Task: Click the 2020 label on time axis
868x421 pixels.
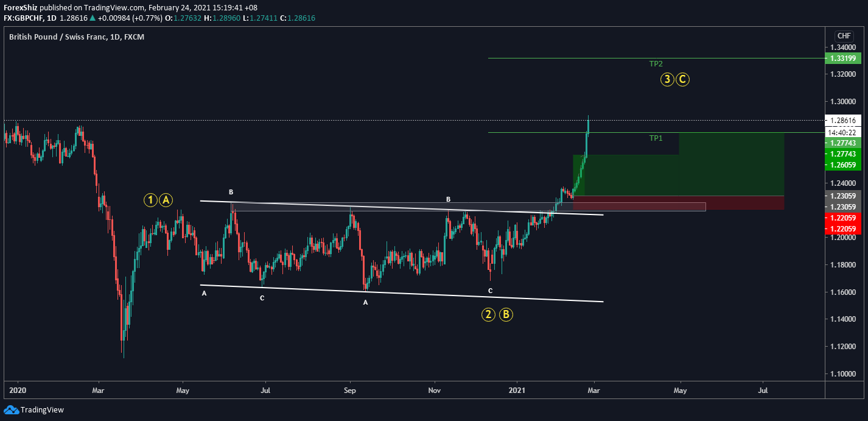Action: click(18, 390)
